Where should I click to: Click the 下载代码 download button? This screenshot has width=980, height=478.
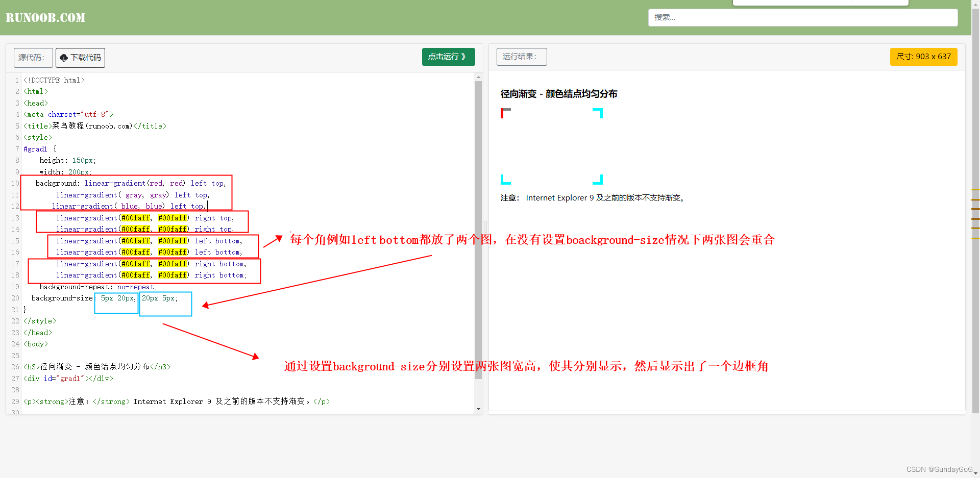[x=80, y=58]
